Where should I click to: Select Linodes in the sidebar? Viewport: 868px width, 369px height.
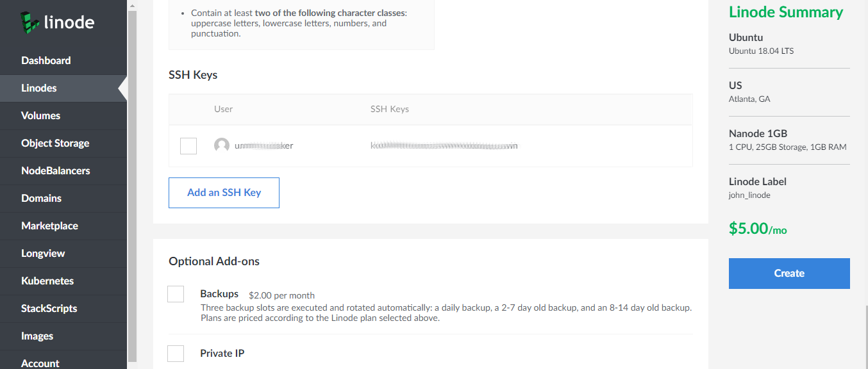tap(39, 88)
